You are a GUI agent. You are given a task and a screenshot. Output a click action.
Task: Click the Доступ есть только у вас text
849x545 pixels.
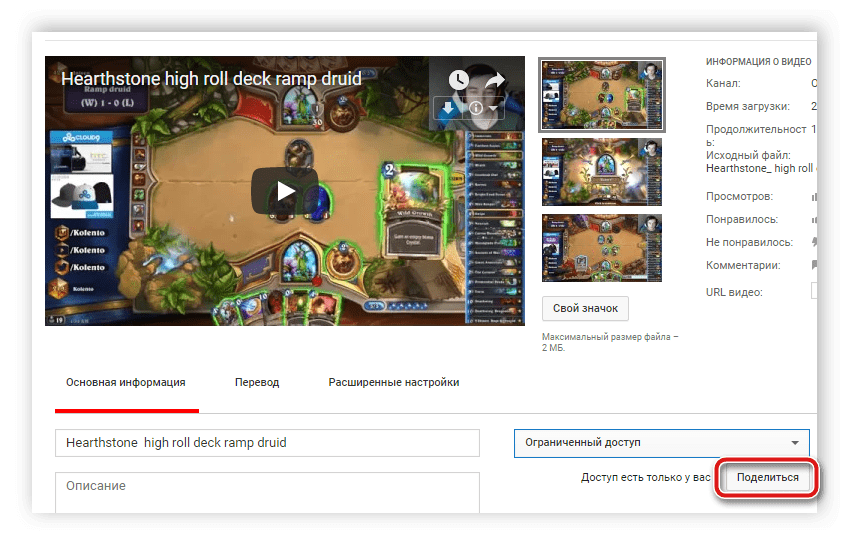pos(645,477)
